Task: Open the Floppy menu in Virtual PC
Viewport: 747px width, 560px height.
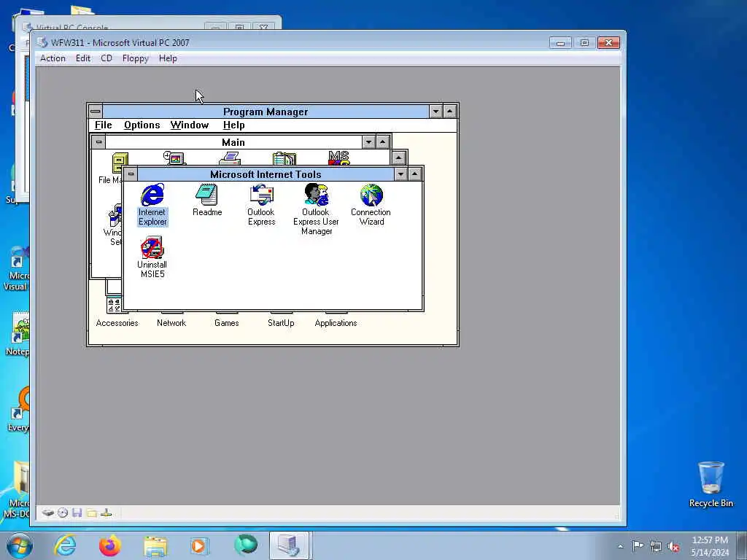Action: (x=135, y=58)
